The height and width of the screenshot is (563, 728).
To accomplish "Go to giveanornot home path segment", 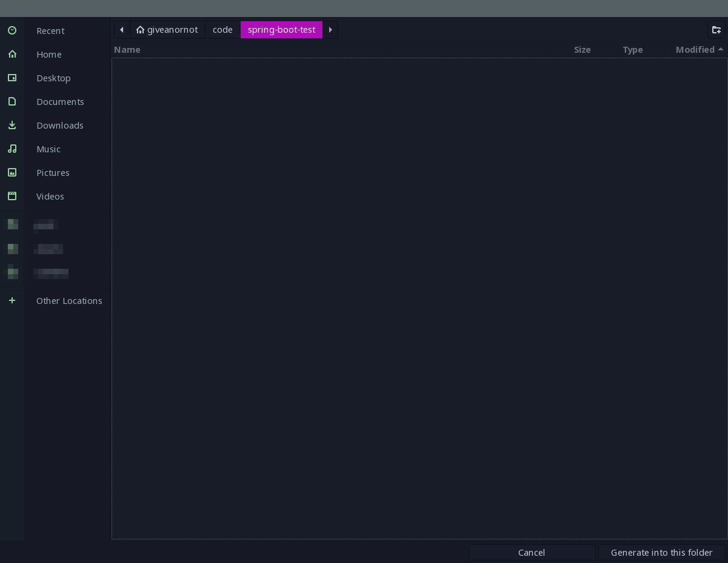I will click(x=167, y=30).
